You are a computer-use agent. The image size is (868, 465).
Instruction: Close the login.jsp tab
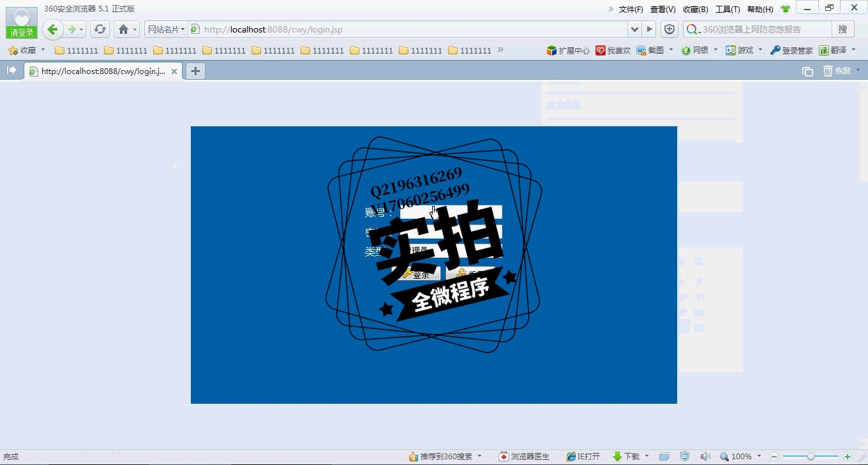[x=174, y=71]
